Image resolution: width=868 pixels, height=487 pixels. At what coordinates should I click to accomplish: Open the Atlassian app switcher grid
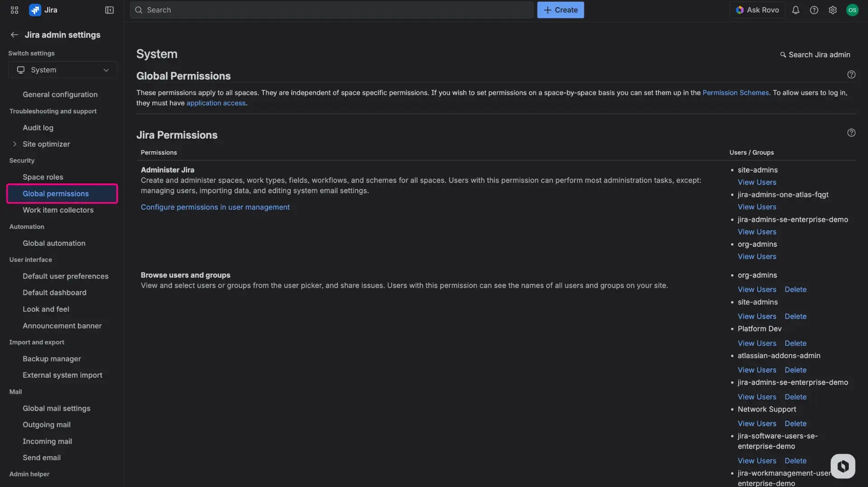(x=14, y=9)
